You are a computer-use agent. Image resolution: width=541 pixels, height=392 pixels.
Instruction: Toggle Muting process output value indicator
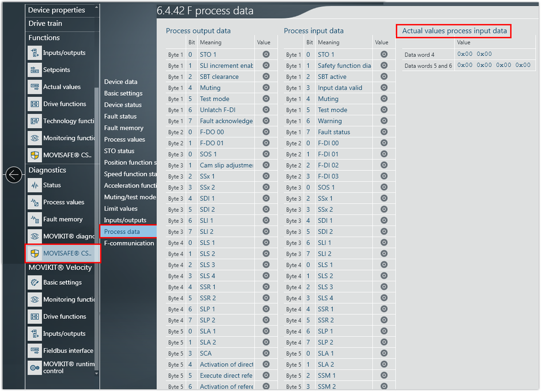tap(266, 88)
